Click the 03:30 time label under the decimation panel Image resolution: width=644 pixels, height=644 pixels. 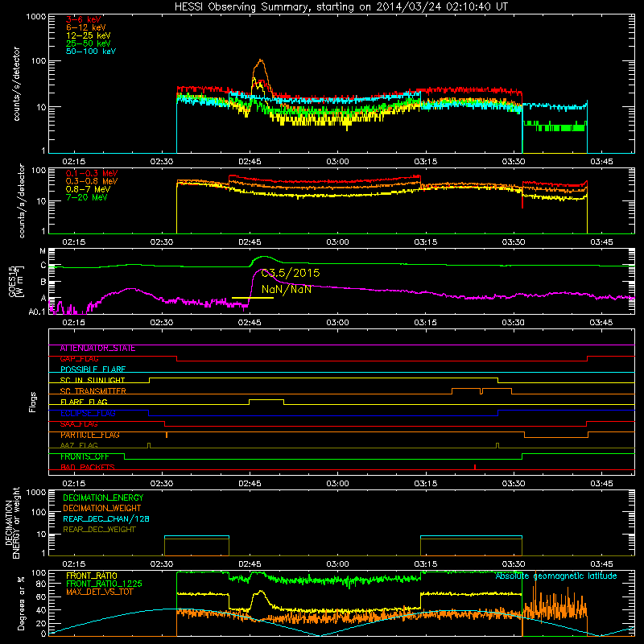coord(514,564)
